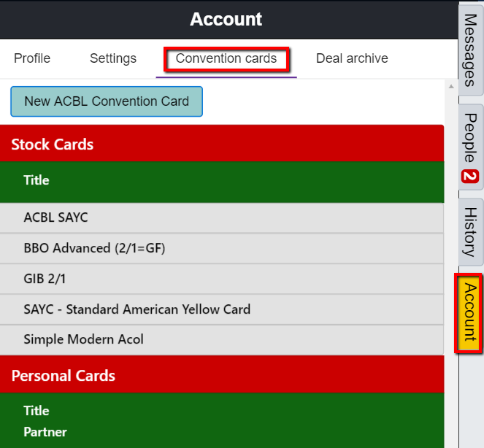484x448 pixels.
Task: Open the Profile tab
Action: (32, 58)
